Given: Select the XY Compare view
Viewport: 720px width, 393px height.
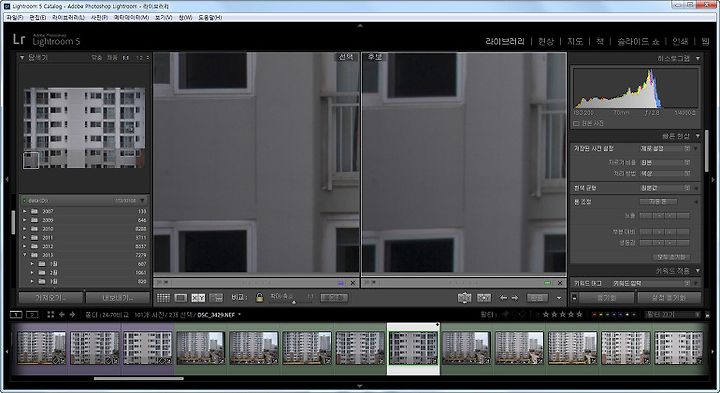Looking at the screenshot, I should click(198, 298).
